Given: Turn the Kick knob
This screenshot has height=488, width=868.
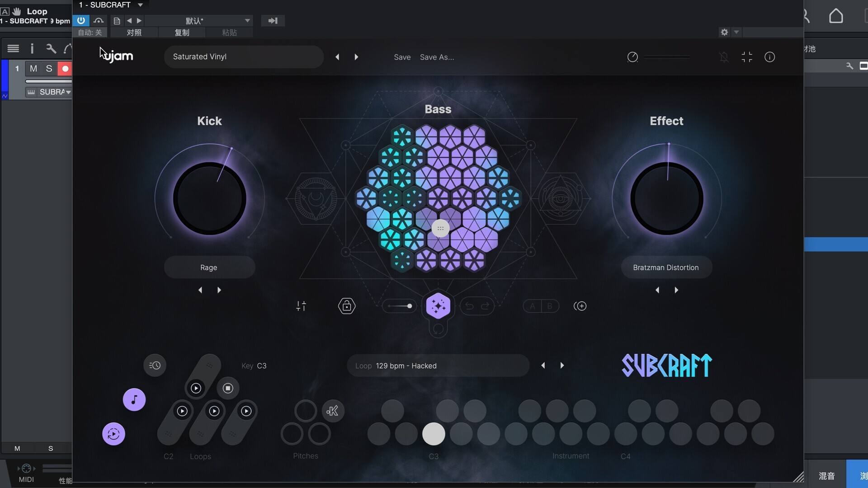Looking at the screenshot, I should (x=210, y=198).
